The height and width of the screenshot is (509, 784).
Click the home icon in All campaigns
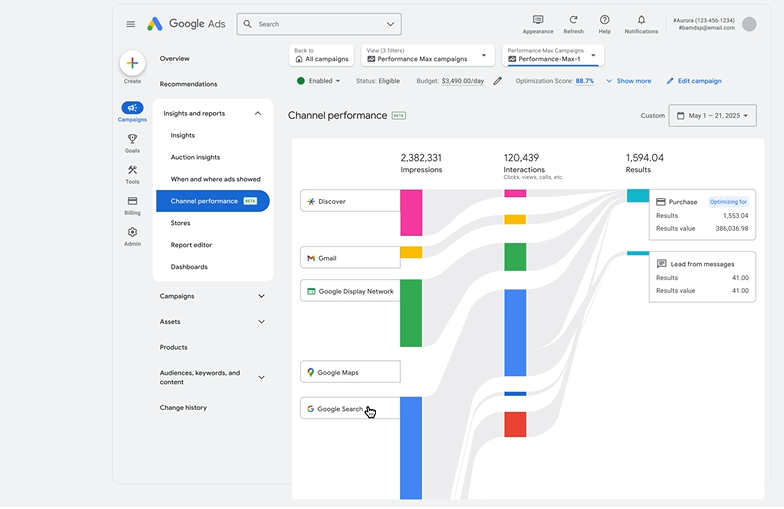click(299, 59)
